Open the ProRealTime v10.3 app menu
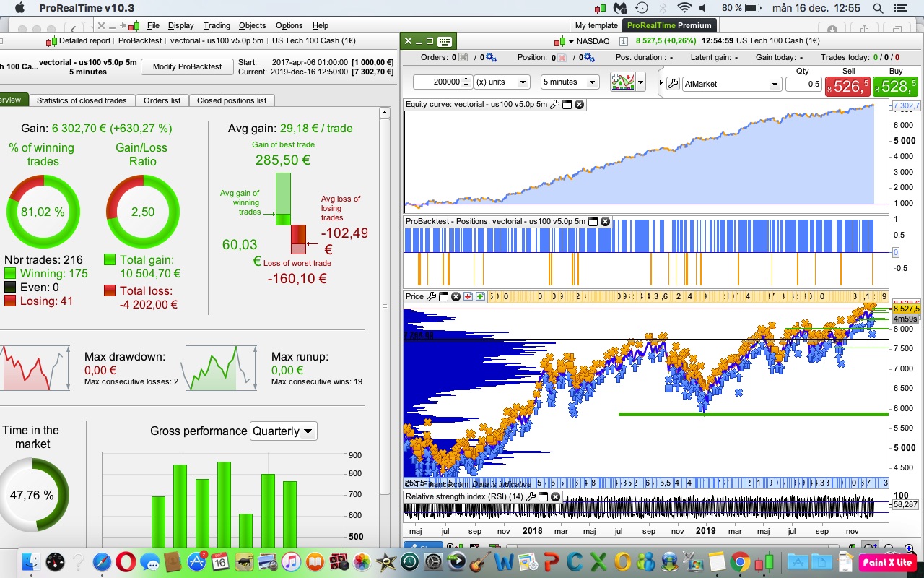Screen dimensions: 924x578 coord(86,8)
